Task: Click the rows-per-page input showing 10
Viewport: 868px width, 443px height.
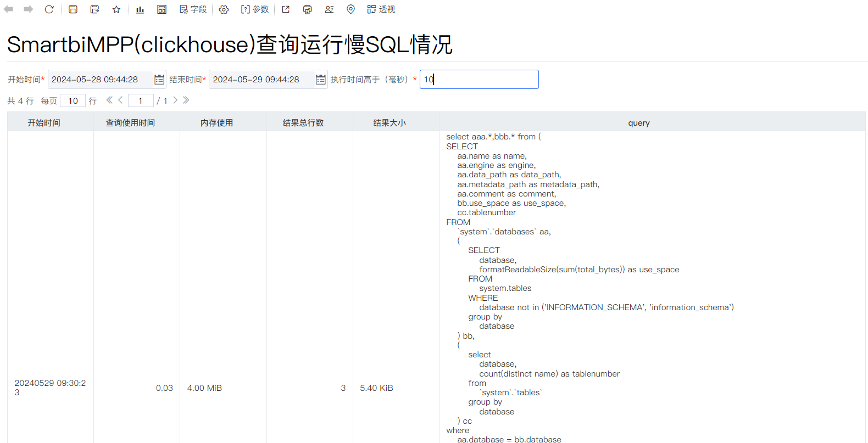Action: 73,100
